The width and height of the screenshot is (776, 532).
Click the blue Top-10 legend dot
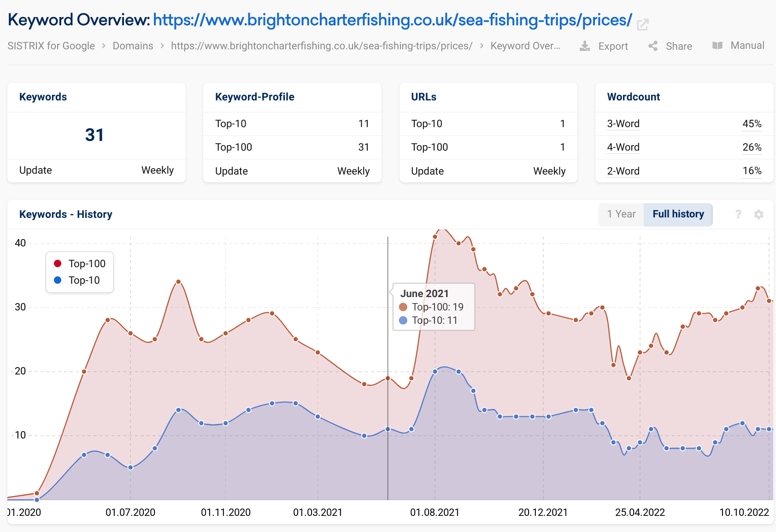57,280
